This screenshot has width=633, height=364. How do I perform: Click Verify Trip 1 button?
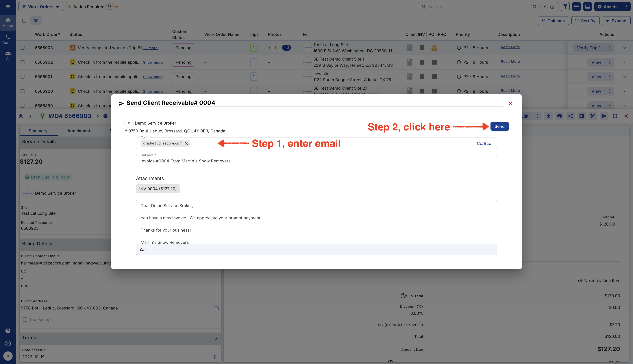point(589,48)
